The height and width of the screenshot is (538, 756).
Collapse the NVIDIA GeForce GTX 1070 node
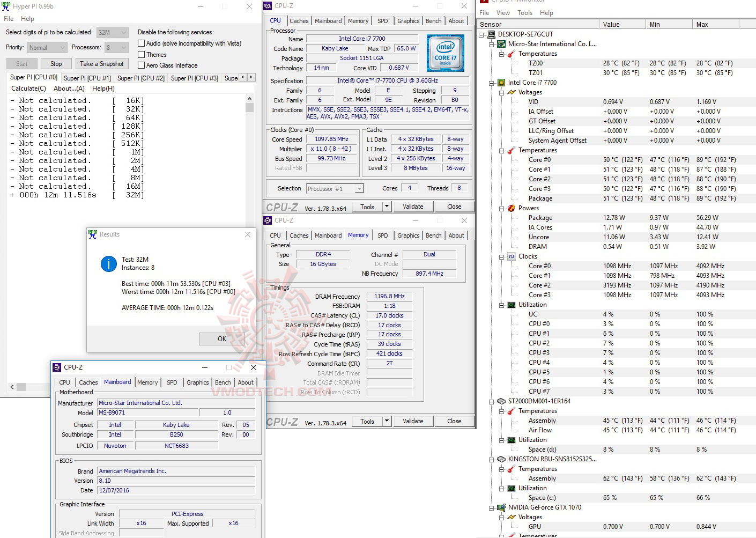(492, 507)
